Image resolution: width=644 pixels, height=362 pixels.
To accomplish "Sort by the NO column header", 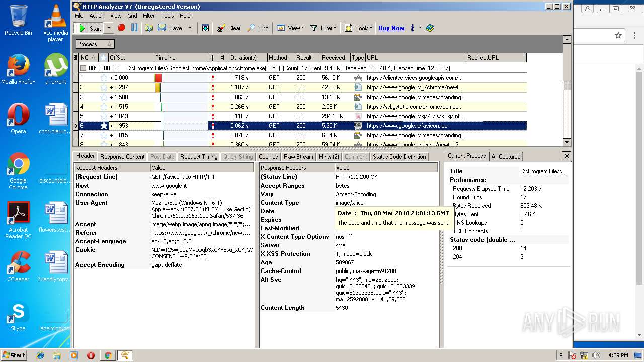I will (x=88, y=58).
